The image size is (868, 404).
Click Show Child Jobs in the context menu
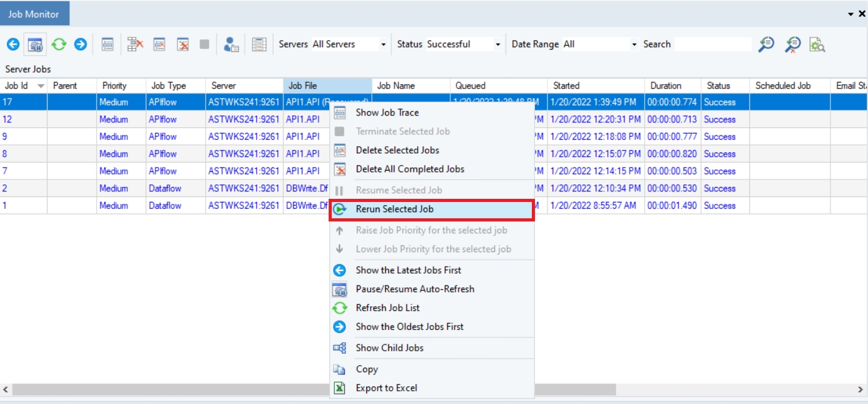click(x=389, y=348)
